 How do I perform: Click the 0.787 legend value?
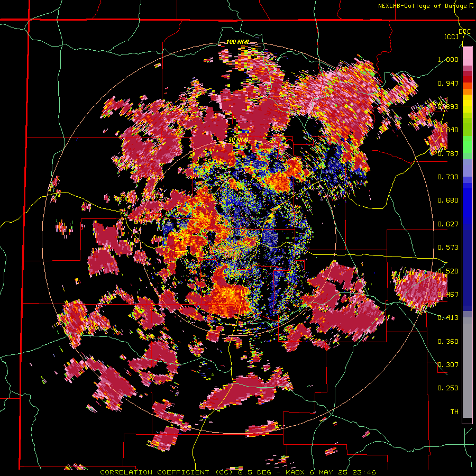[448, 153]
